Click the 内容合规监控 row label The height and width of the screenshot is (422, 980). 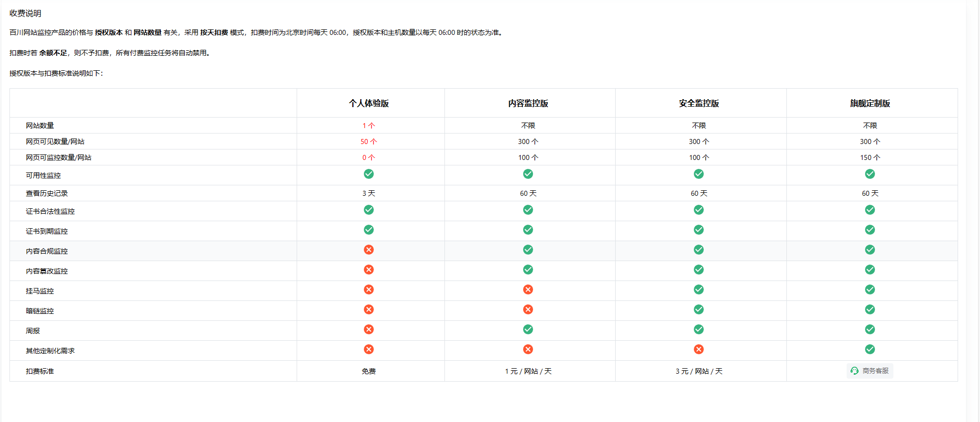click(47, 251)
